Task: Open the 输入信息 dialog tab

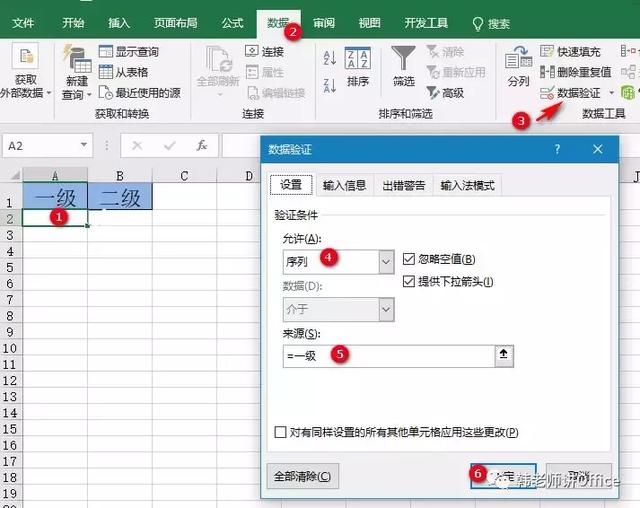Action: (x=344, y=186)
